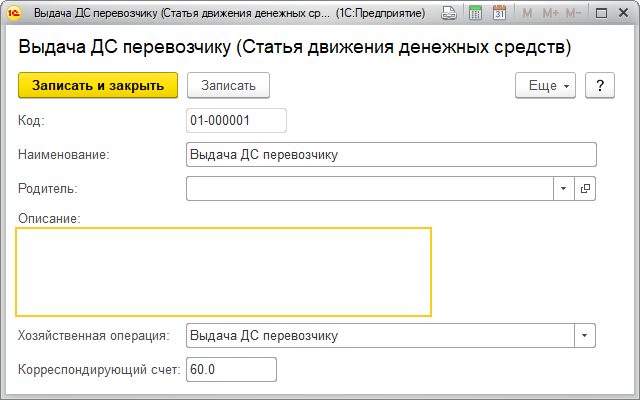
Task: Click the Хозяйственная операция value field
Action: [x=380, y=335]
